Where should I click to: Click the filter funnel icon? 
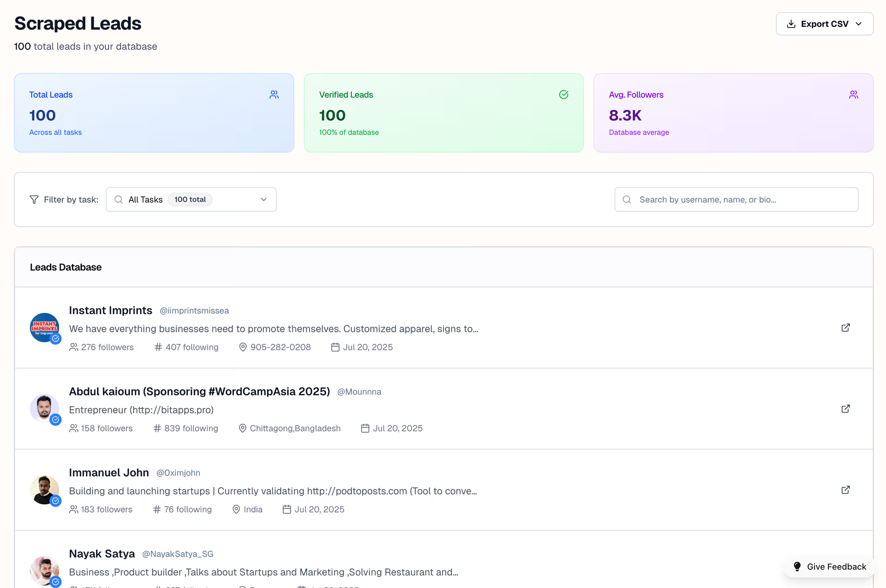[34, 199]
